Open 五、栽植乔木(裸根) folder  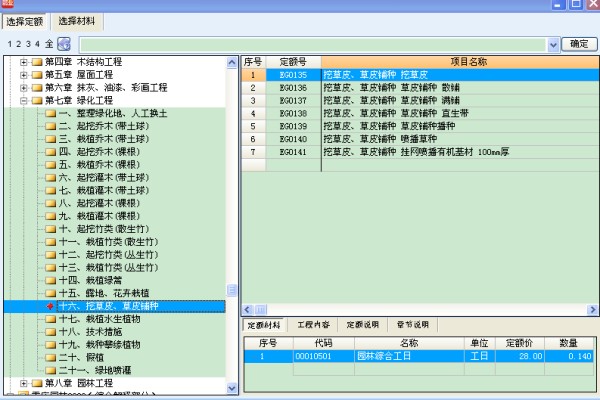pos(99,165)
